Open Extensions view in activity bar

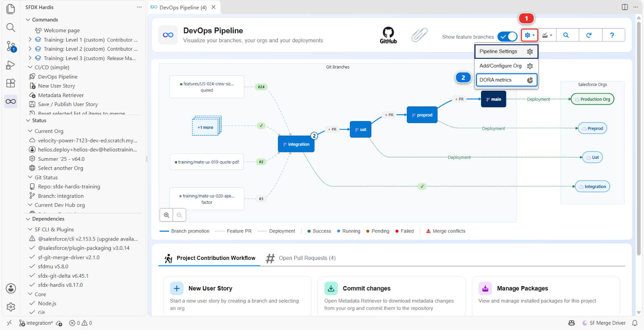click(11, 83)
